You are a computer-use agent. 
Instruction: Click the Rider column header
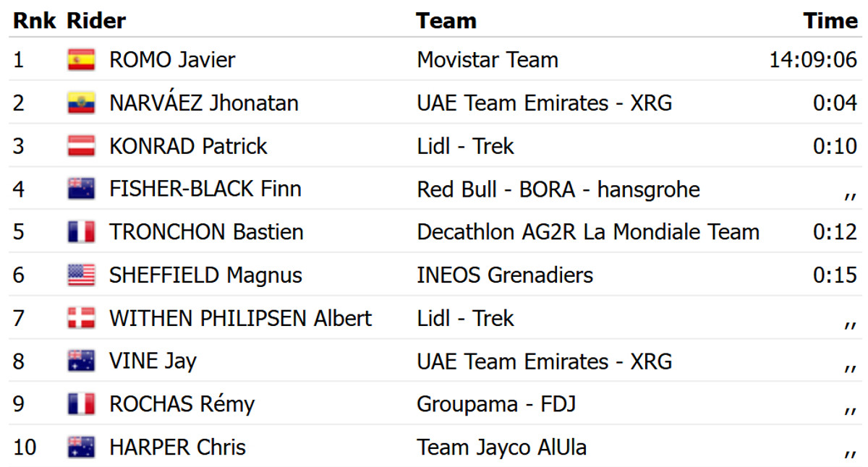click(95, 21)
